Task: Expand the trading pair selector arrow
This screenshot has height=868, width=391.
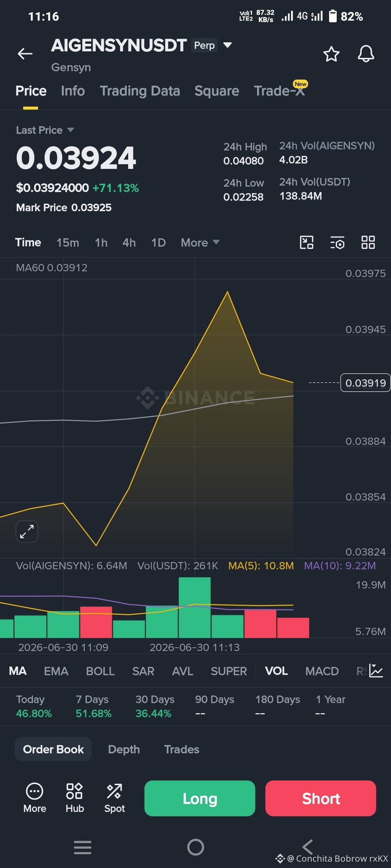Action: 227,45
